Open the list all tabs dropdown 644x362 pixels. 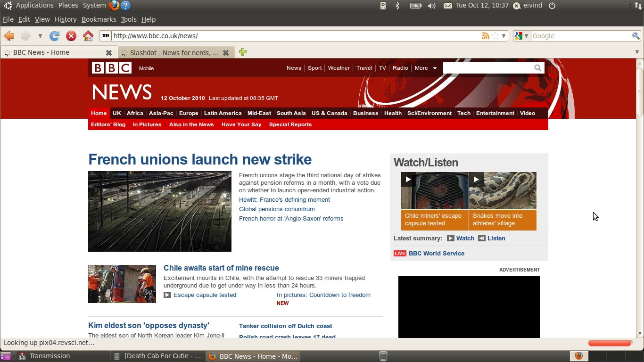[x=637, y=52]
